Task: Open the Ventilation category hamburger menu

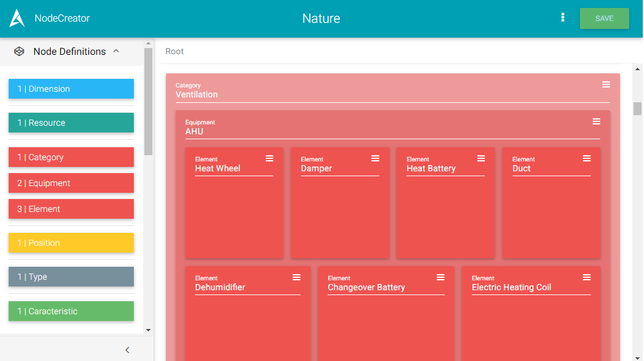Action: point(606,84)
